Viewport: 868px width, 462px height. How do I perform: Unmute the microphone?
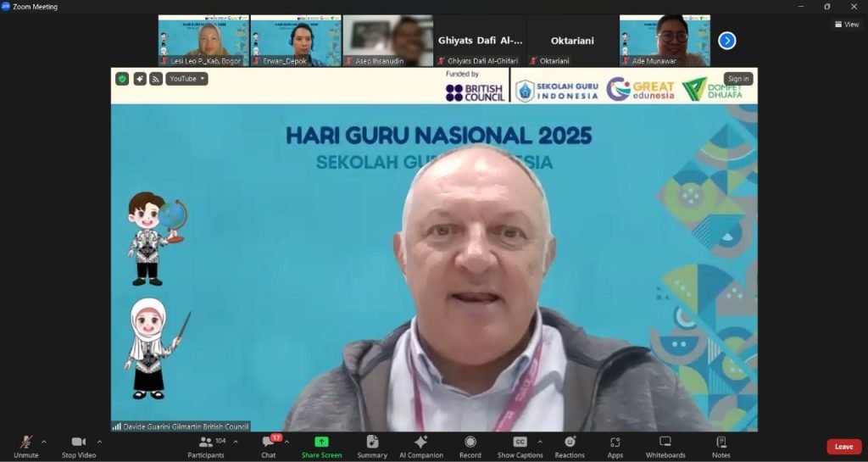point(26,447)
